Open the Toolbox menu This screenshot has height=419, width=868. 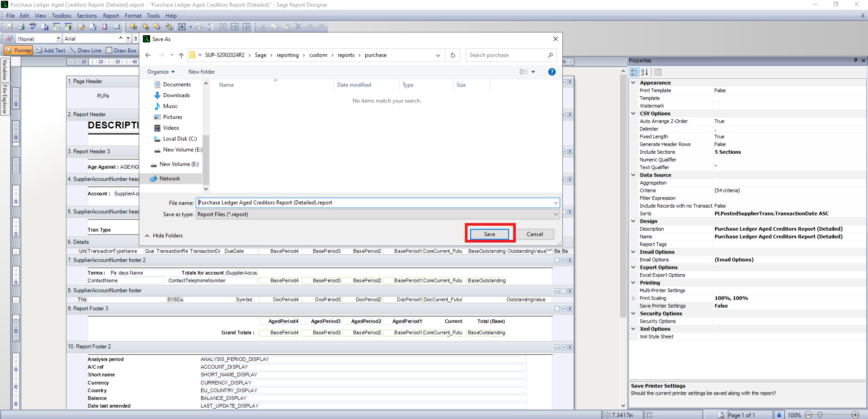(61, 15)
